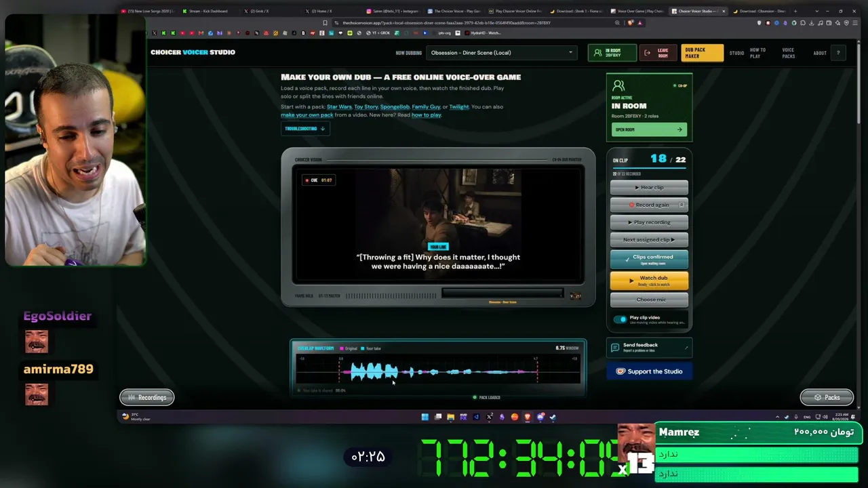Click the Choicer Voicer Studio logo

(x=193, y=52)
